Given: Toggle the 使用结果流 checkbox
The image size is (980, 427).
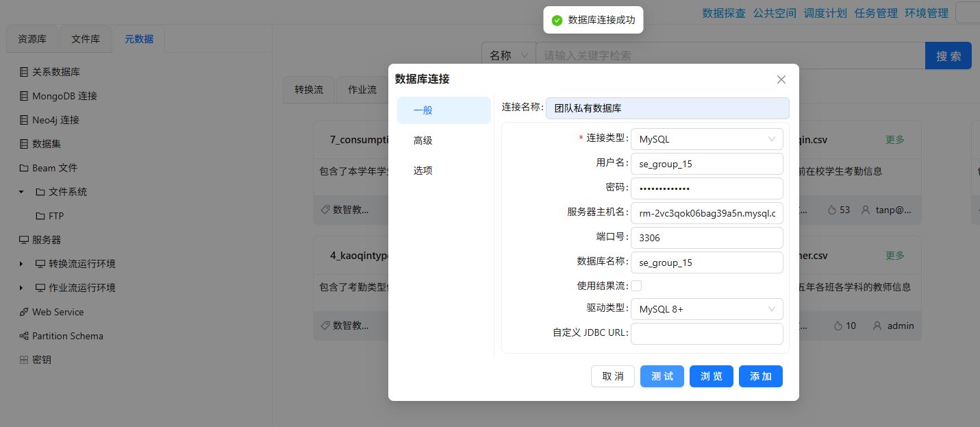Looking at the screenshot, I should point(636,286).
